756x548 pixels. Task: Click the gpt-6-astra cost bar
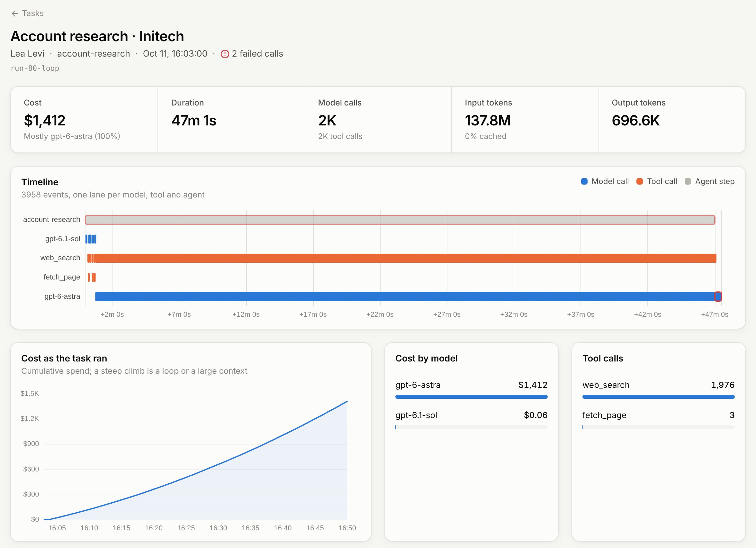coord(471,397)
